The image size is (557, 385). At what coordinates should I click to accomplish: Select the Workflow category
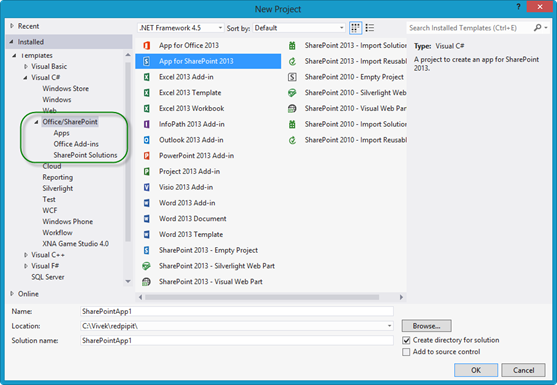57,233
